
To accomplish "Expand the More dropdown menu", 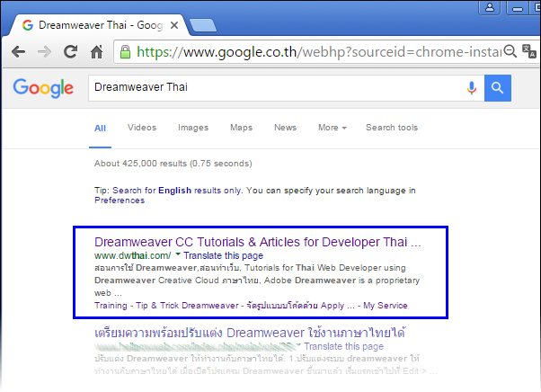I will click(333, 128).
